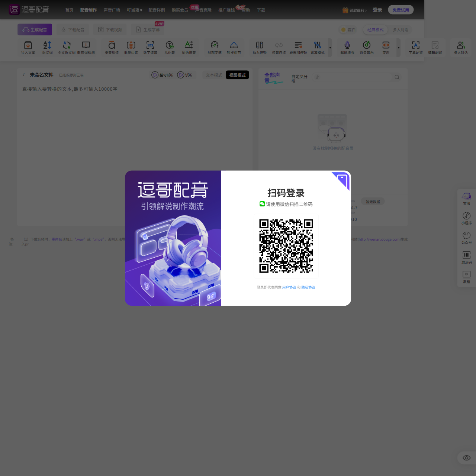476x476 pixels.
Task: Insert a pause with 插入停顿 tool
Action: [x=259, y=48]
